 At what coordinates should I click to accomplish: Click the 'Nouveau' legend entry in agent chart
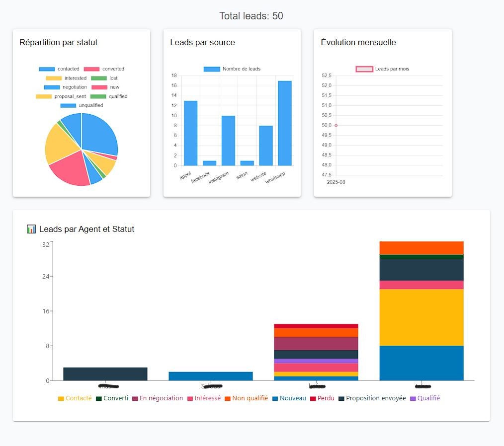(x=289, y=398)
